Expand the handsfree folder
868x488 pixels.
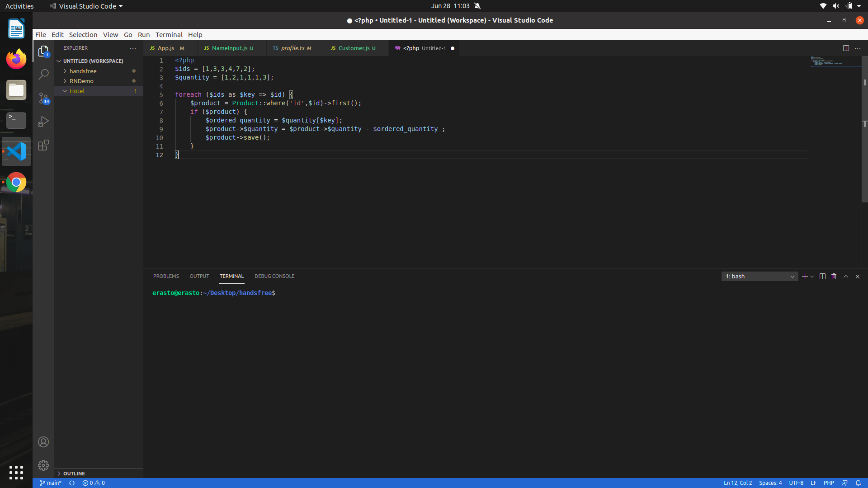tap(83, 71)
